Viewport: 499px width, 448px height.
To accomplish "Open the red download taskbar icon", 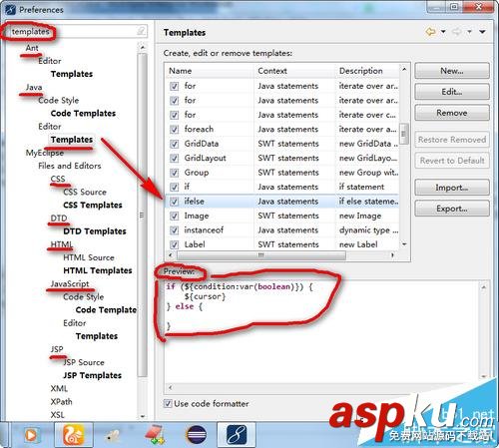I will click(x=155, y=434).
